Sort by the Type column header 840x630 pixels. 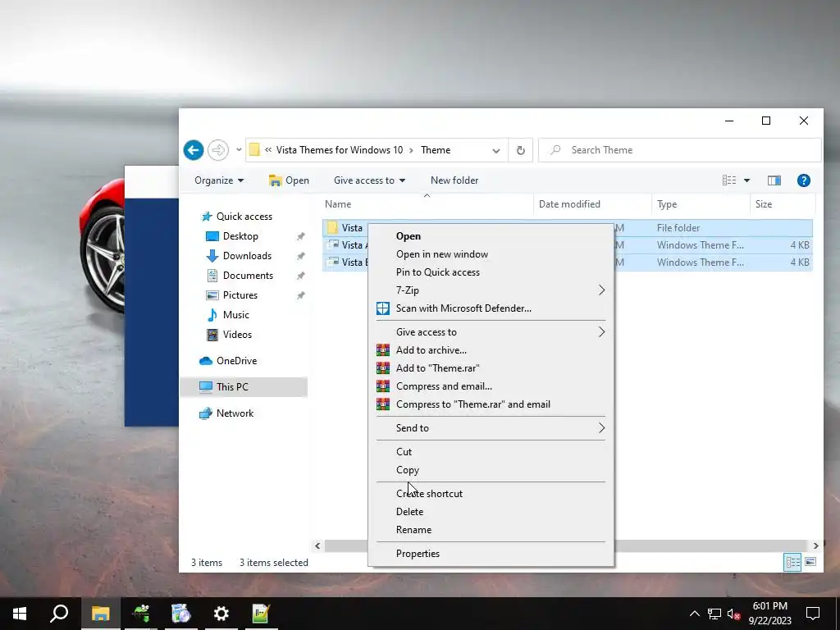tap(701, 204)
